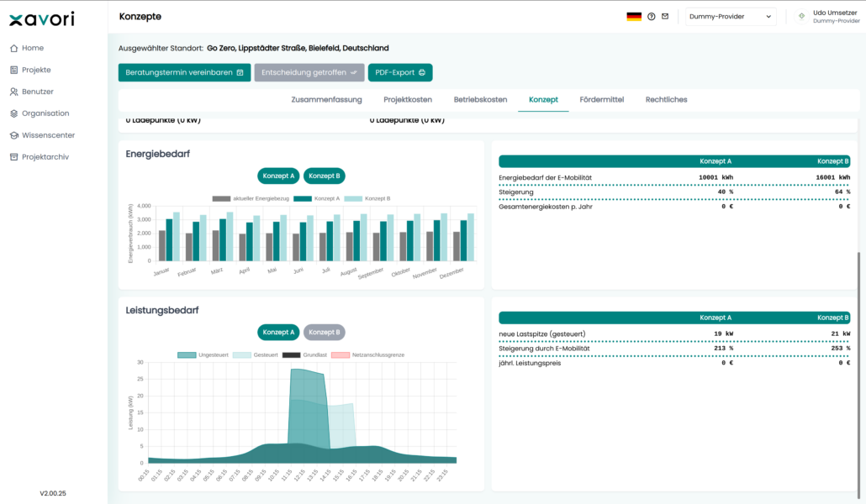Click the Netzanschlussgrenze legend color swatch
The height and width of the screenshot is (504, 866).
(x=341, y=355)
